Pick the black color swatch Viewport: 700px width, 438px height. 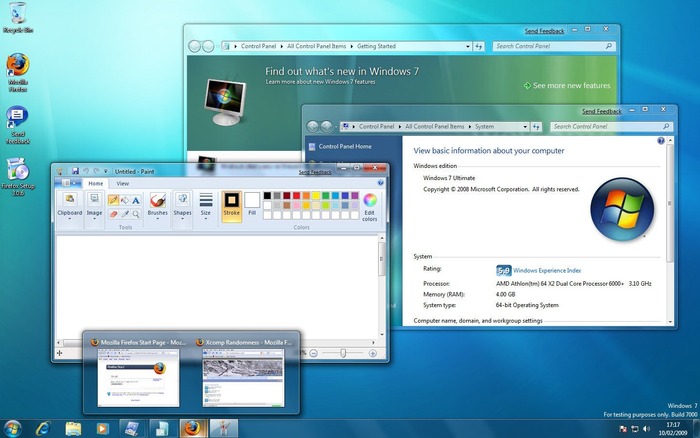[267, 196]
